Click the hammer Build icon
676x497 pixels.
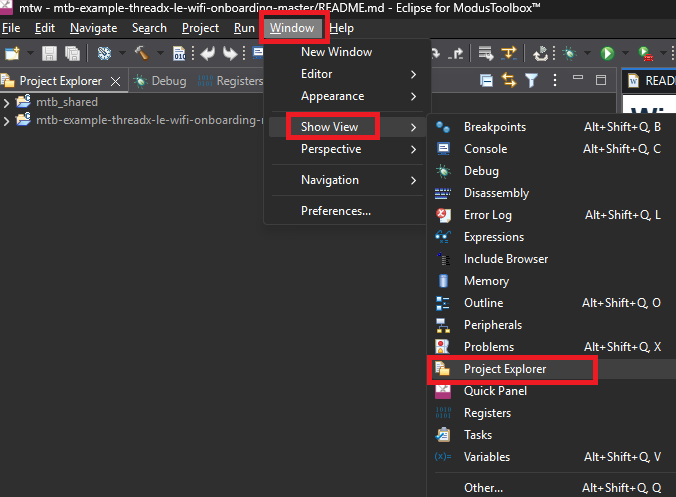(141, 52)
